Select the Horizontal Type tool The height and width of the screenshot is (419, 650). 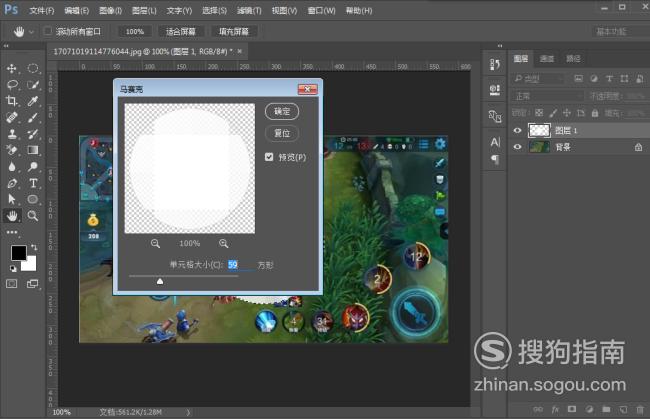pos(33,183)
